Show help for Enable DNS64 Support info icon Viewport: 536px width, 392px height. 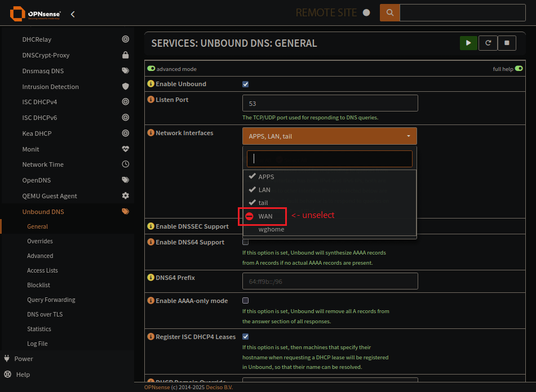coord(150,242)
